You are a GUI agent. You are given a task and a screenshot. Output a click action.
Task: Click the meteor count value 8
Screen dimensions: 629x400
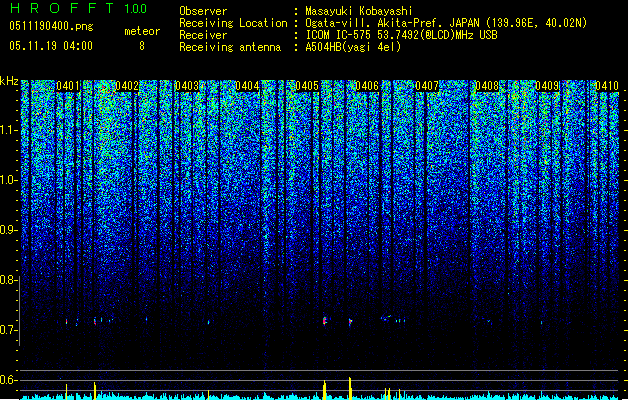point(142,46)
